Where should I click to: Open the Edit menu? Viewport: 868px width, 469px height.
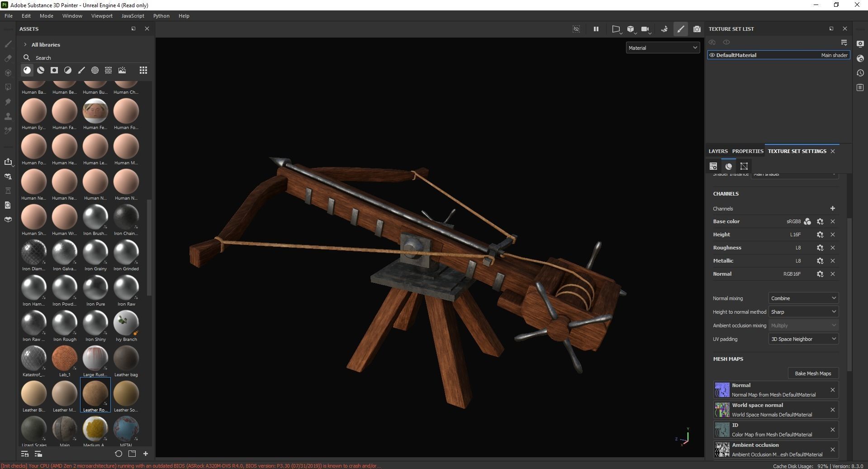pyautogui.click(x=26, y=16)
